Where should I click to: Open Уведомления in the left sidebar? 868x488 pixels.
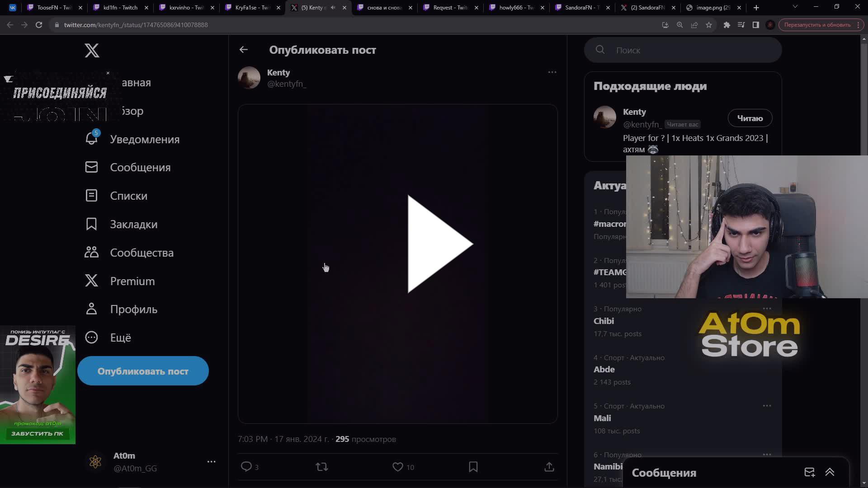pos(144,139)
